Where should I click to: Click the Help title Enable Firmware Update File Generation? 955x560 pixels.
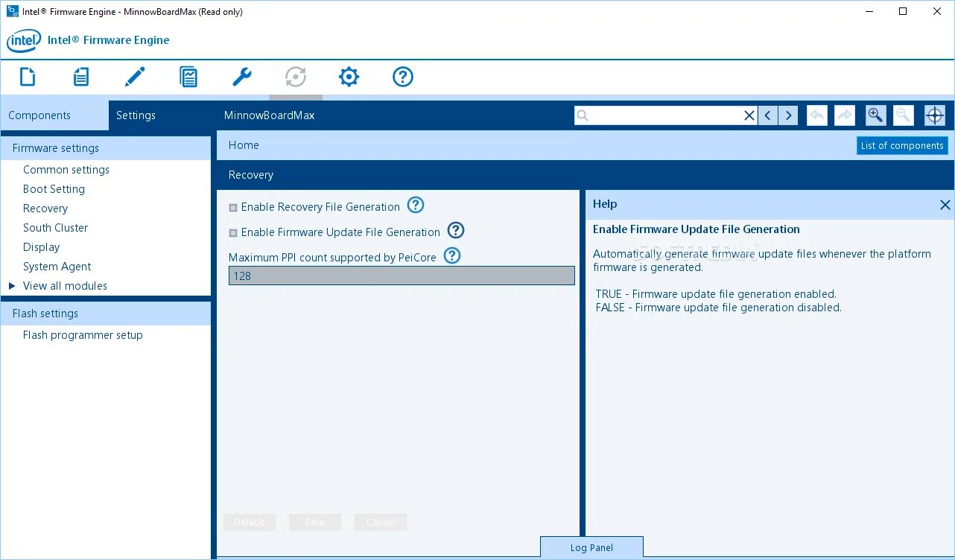coord(697,229)
